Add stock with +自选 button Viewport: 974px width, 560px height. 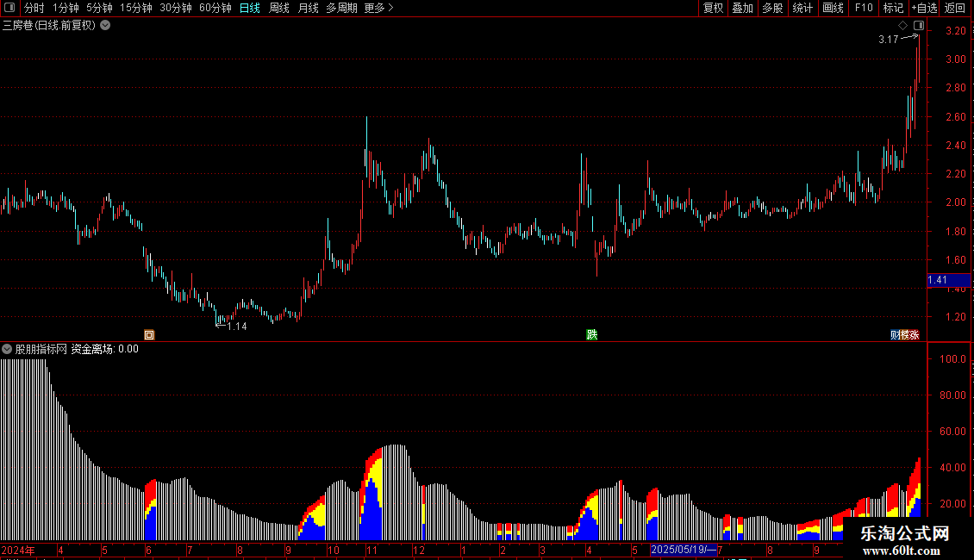(x=924, y=8)
